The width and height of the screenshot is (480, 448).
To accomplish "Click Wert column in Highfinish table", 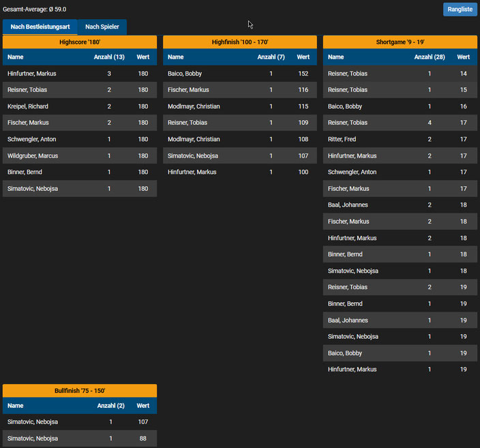I will click(x=303, y=57).
